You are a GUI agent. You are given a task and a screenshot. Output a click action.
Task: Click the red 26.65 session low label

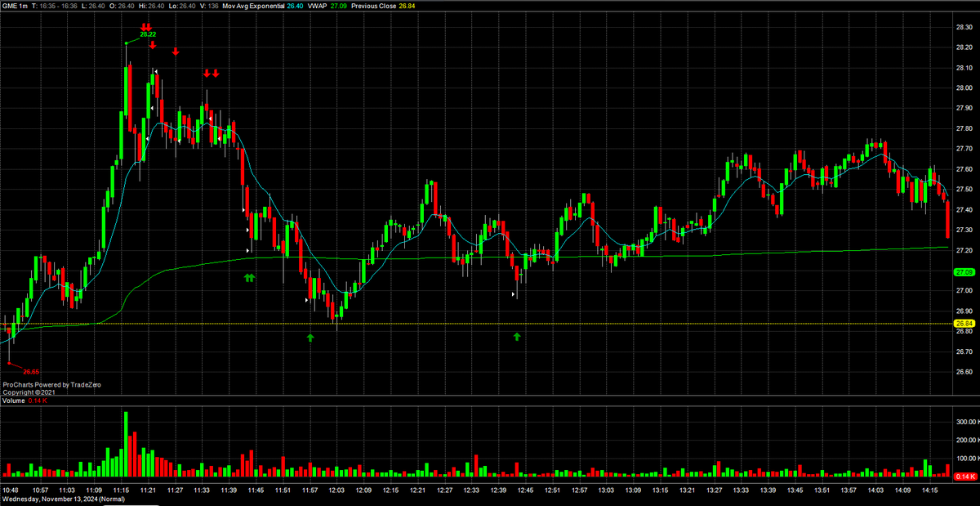[x=31, y=372]
